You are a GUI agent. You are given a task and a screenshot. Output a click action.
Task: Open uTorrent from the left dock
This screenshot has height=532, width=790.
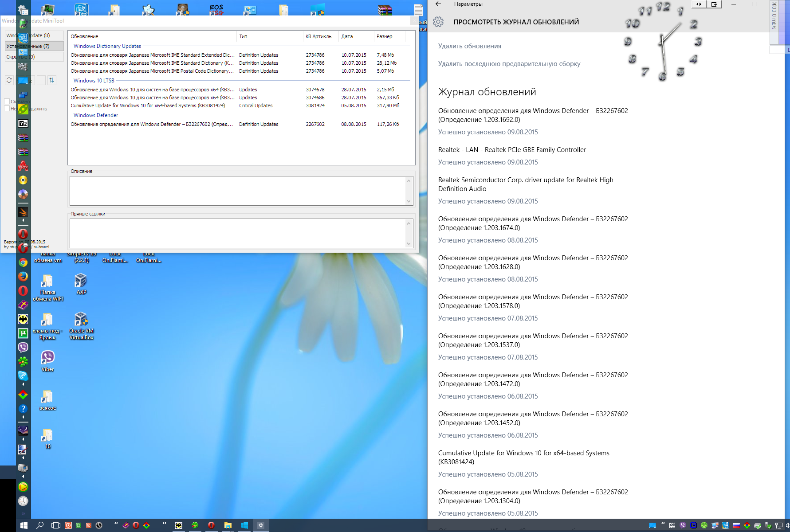coord(23,333)
